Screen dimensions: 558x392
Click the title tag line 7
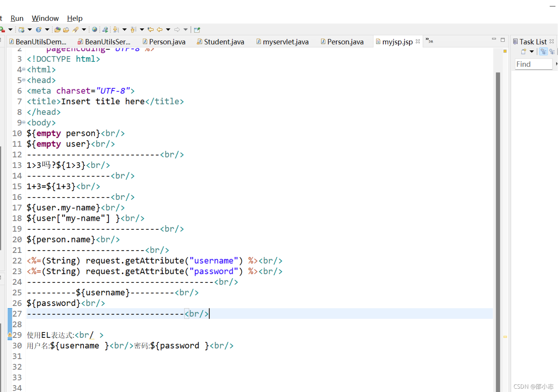(105, 102)
